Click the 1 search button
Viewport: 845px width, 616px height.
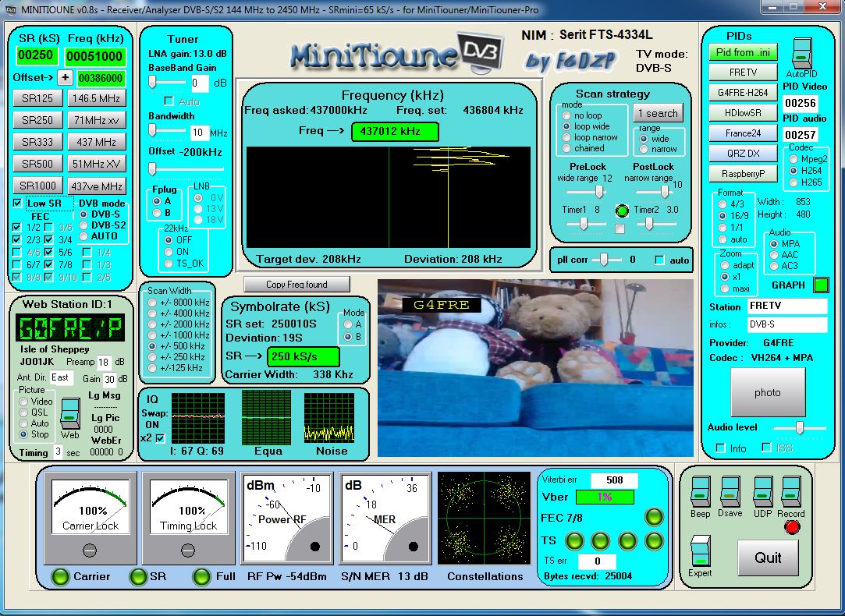[x=658, y=114]
